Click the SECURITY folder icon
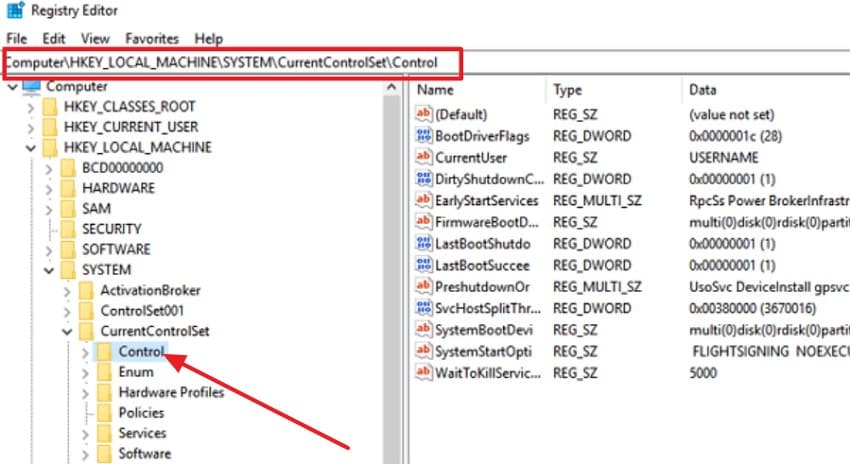Viewport: 850px width, 464px height. pos(68,229)
